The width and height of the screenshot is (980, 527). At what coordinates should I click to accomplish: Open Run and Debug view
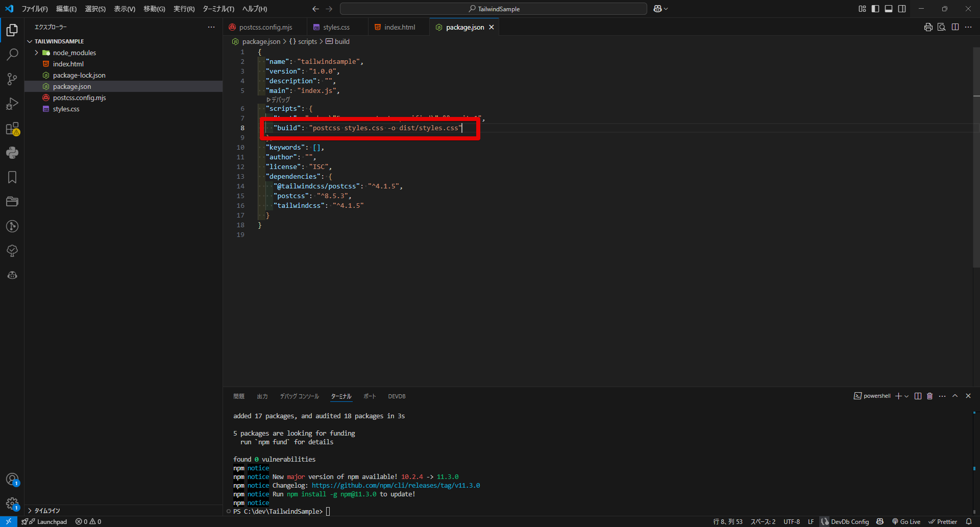[x=12, y=104]
